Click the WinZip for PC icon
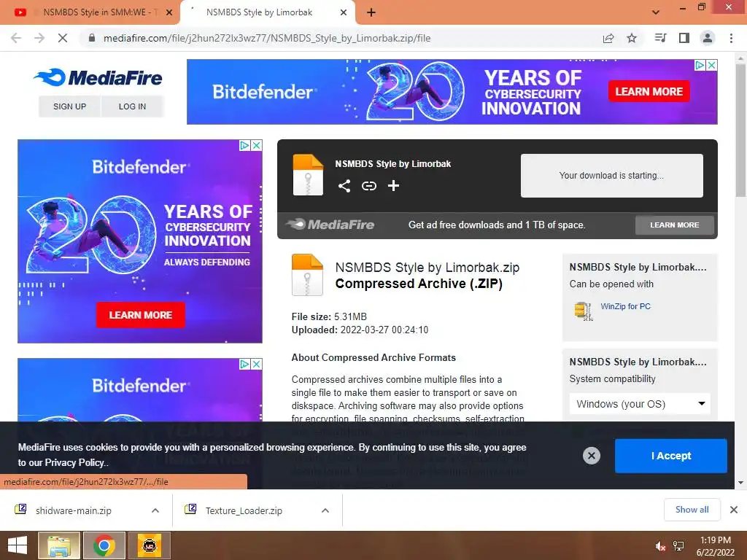747x560 pixels. pos(584,311)
